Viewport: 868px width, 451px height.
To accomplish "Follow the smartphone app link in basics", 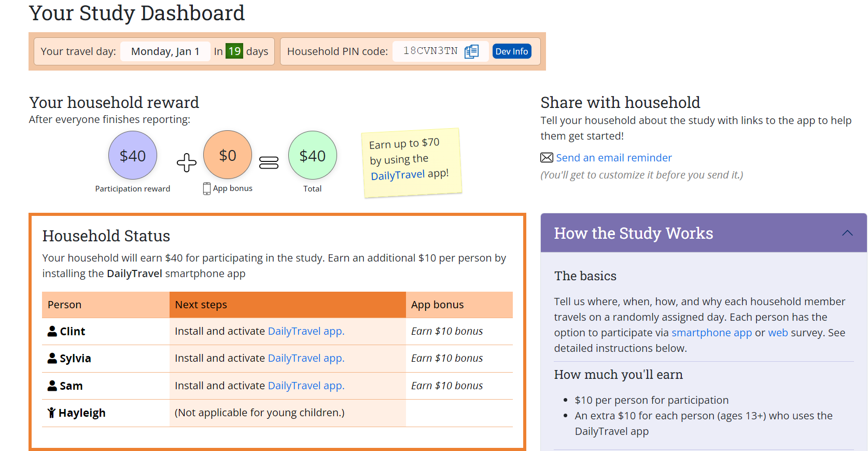I will point(711,333).
